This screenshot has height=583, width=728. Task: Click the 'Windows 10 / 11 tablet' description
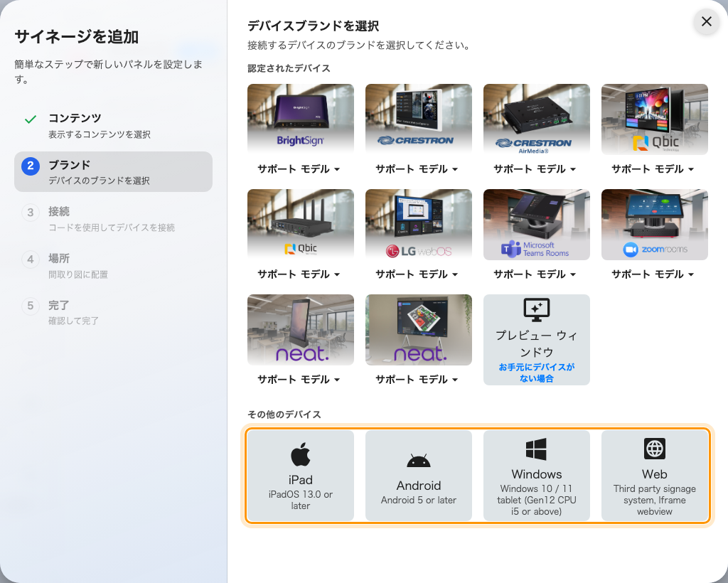click(x=536, y=500)
